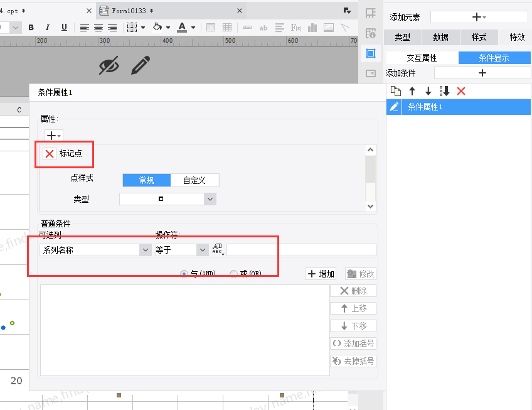Copy the selected condition attribute
This screenshot has width=532, height=410.
(396, 91)
